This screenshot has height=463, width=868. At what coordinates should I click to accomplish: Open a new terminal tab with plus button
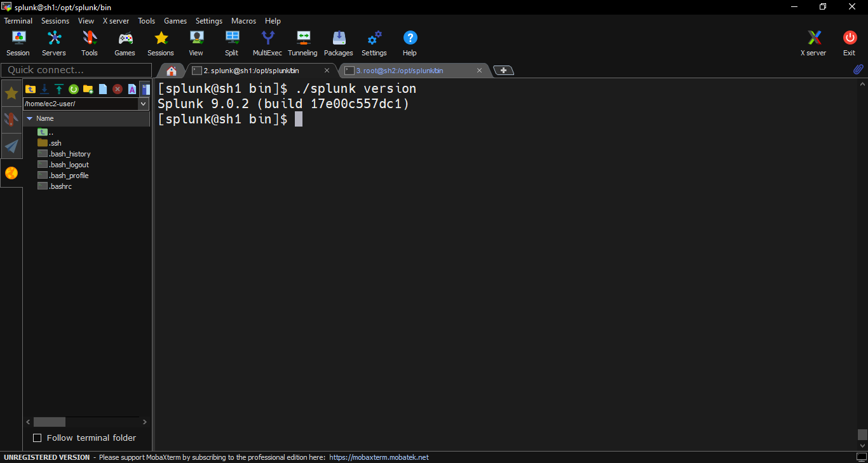pyautogui.click(x=503, y=70)
